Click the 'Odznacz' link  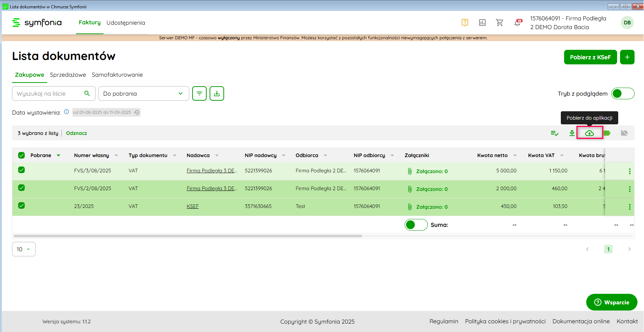tap(76, 133)
